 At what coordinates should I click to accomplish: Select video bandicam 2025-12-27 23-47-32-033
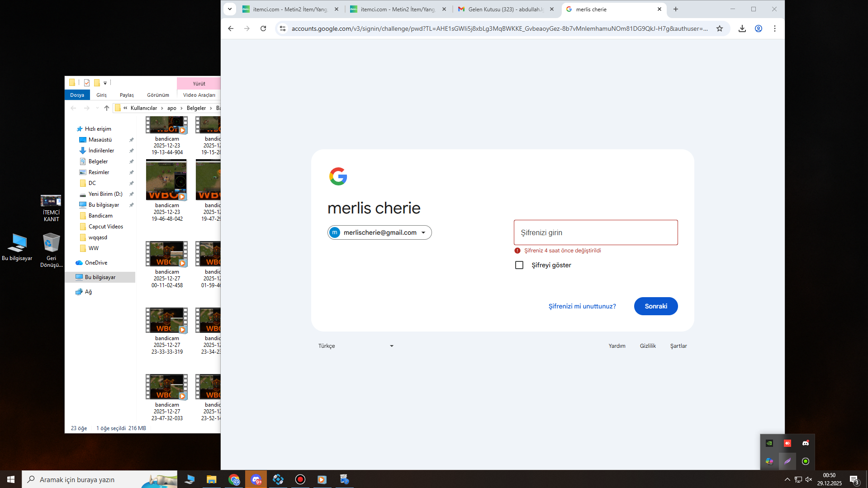coord(167,398)
